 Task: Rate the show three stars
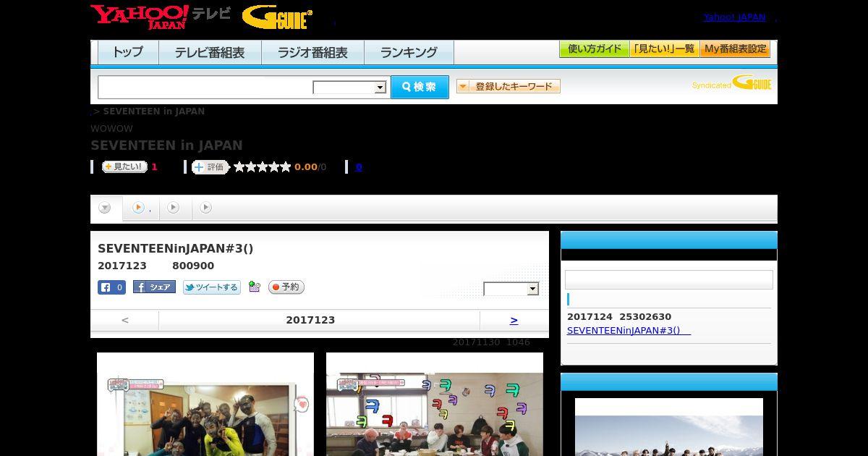(263, 166)
